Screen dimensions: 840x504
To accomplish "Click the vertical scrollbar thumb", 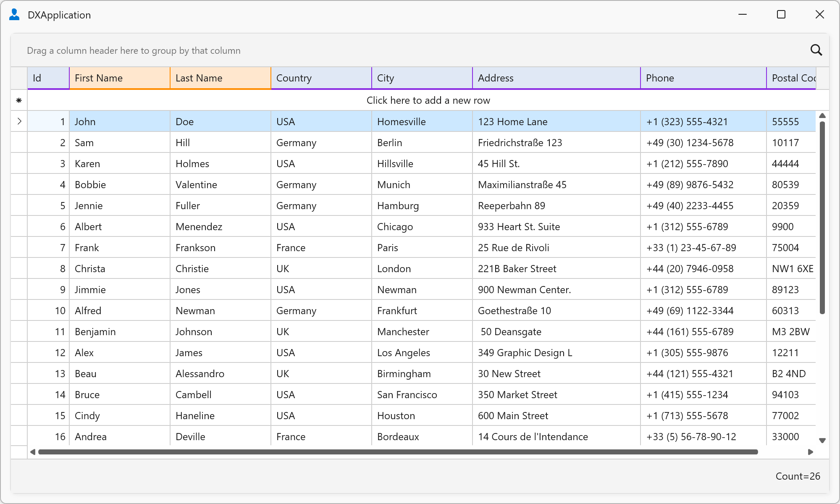I will pos(822,218).
